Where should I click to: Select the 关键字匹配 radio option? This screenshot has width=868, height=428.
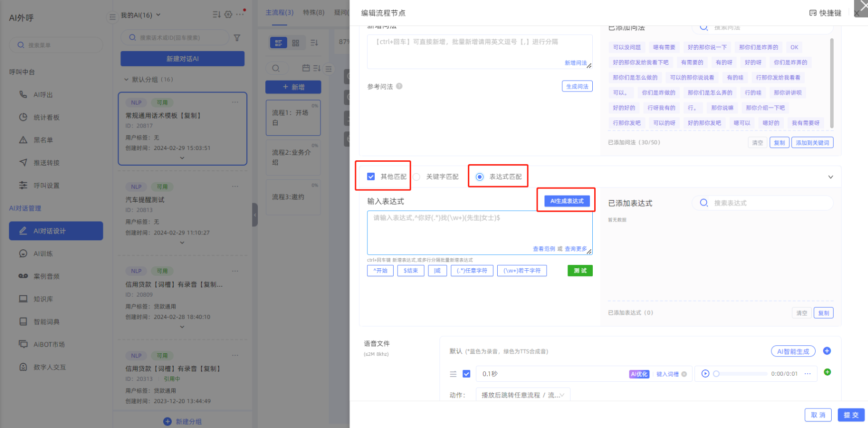click(417, 177)
